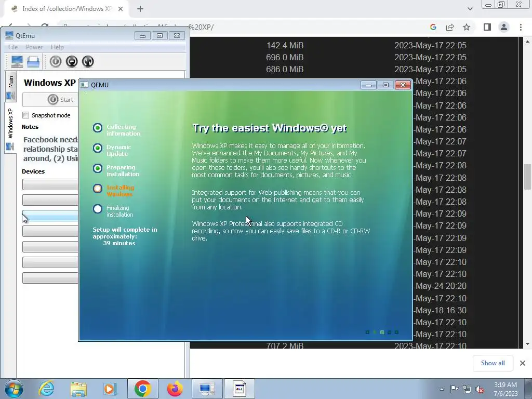
Task: Click the Google icon in Chrome address bar
Action: 433,27
